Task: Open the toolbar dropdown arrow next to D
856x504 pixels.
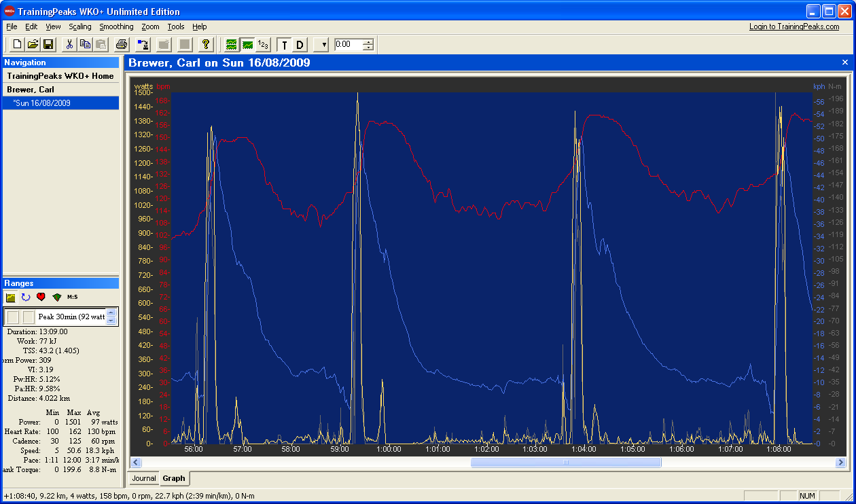Action: pyautogui.click(x=322, y=44)
